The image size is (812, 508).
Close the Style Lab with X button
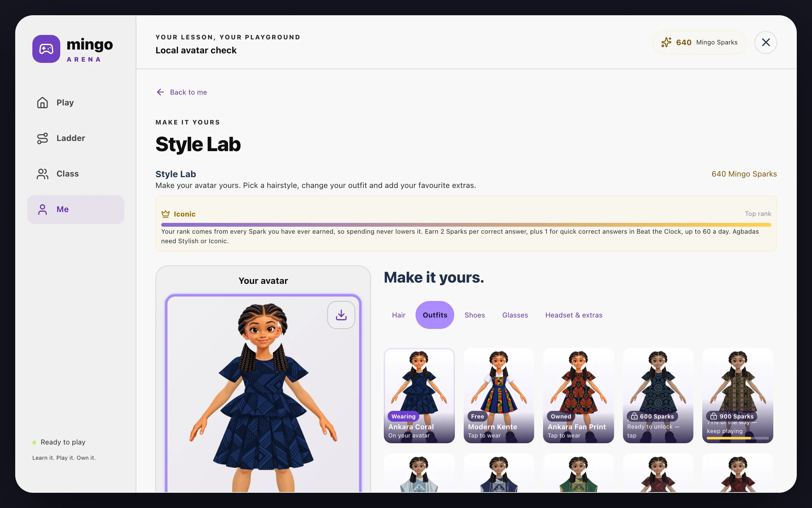[x=766, y=42]
